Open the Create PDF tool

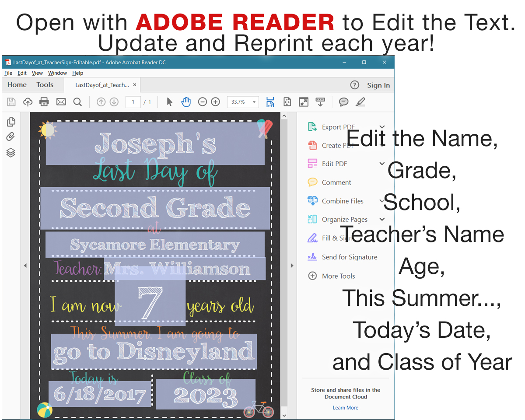(332, 145)
